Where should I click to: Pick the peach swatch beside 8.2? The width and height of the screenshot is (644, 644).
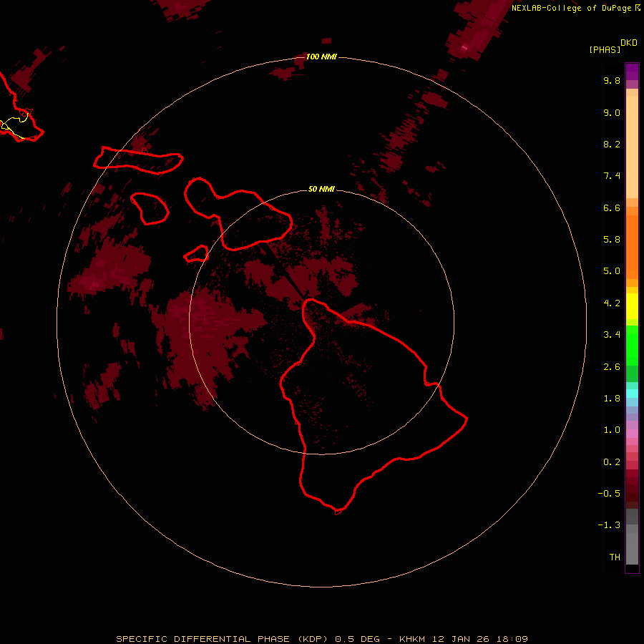[632, 147]
